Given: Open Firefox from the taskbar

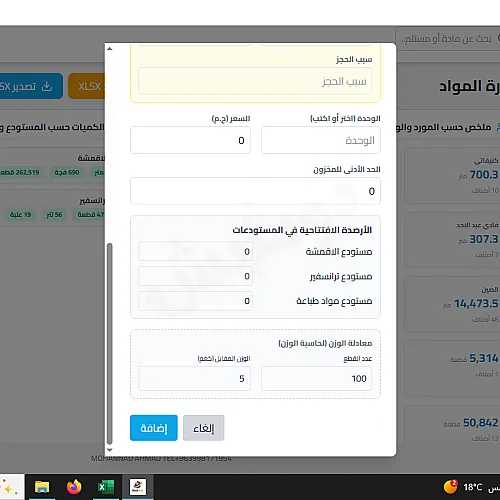Looking at the screenshot, I should point(74,487).
